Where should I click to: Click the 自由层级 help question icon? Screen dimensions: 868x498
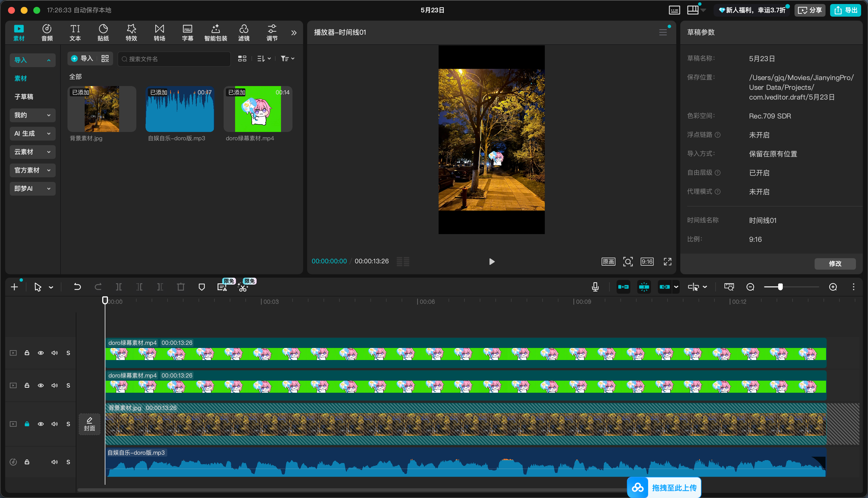[718, 173]
